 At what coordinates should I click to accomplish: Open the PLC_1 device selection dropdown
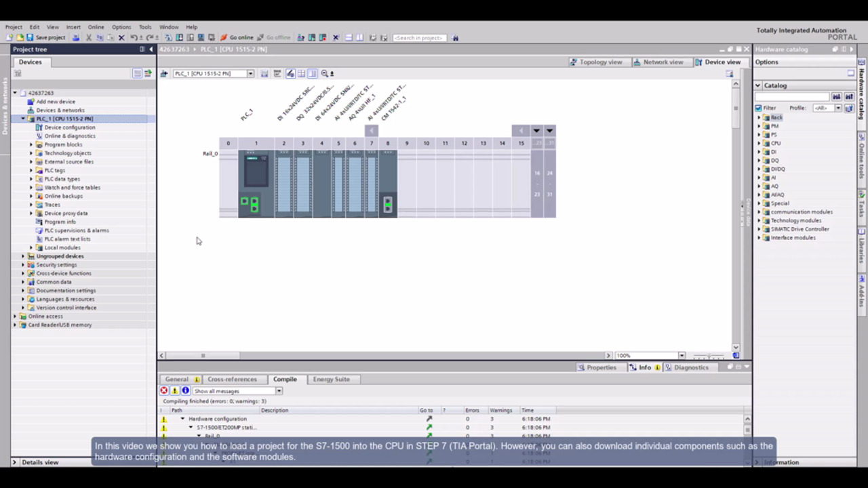pos(250,73)
